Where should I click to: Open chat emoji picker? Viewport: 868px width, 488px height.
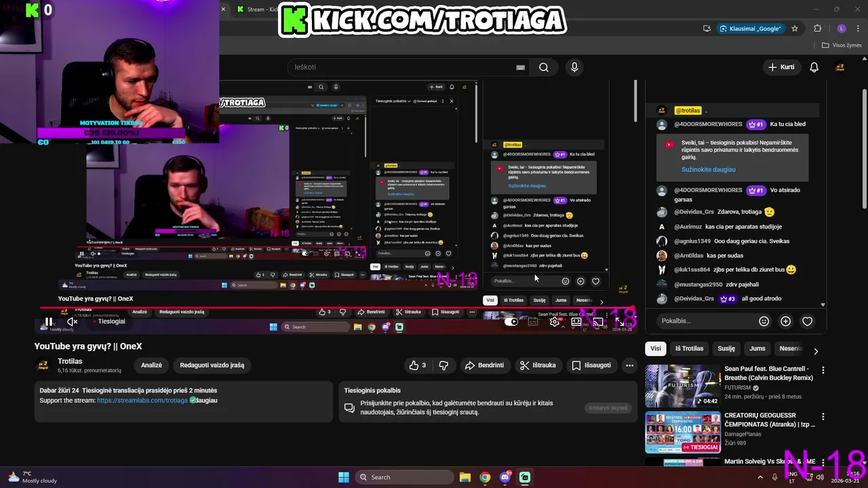pyautogui.click(x=764, y=321)
